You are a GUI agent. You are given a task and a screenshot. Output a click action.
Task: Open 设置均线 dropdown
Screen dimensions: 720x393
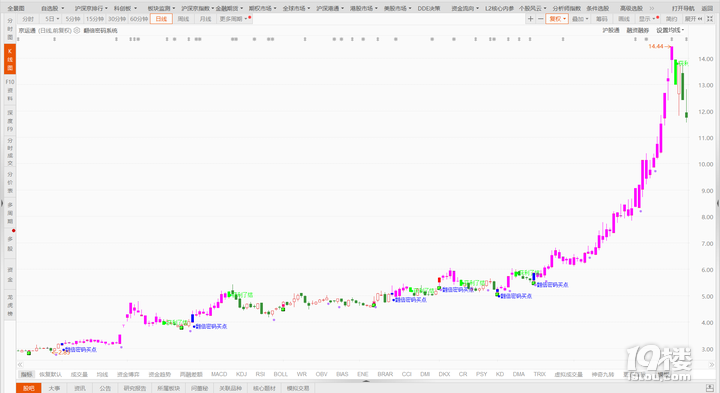[x=670, y=30]
